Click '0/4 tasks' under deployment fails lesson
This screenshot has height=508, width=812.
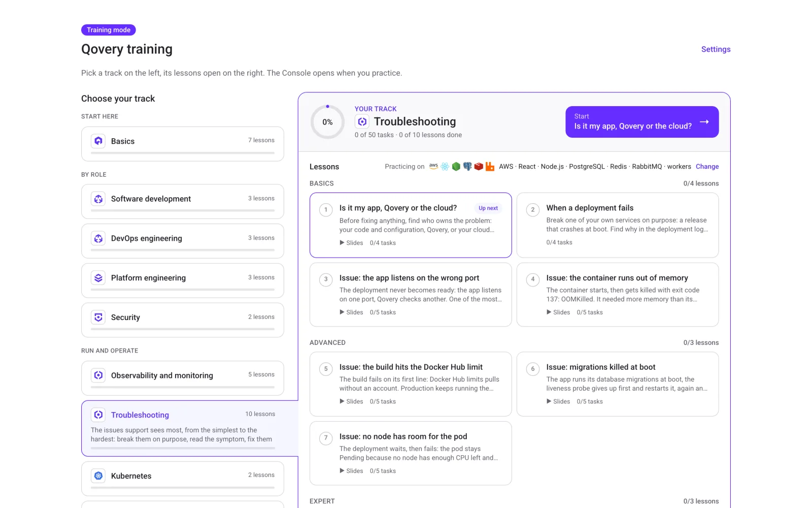point(559,242)
